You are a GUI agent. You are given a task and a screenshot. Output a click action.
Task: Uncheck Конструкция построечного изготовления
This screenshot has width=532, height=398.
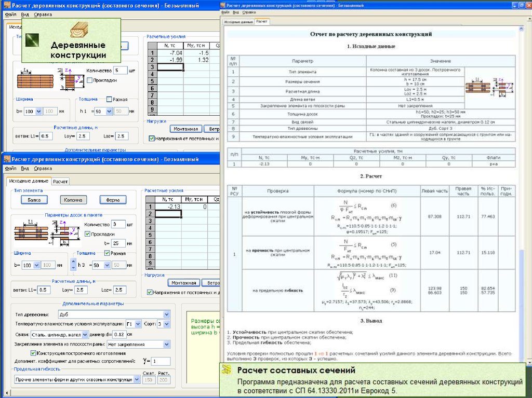[34, 353]
